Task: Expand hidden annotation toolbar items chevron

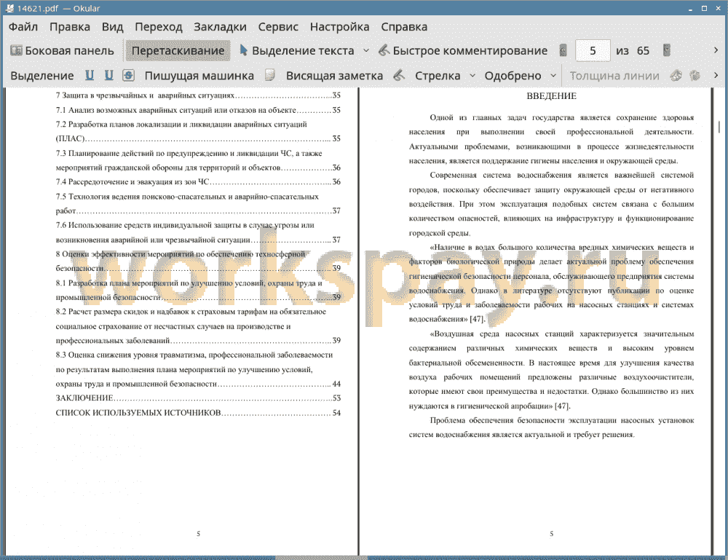Action: [x=716, y=75]
